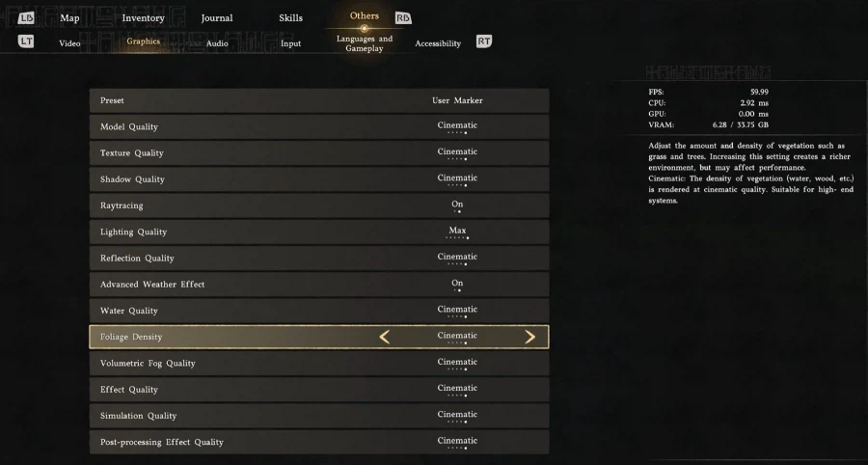The height and width of the screenshot is (465, 868).
Task: Click right arrow on Foliage Density
Action: click(529, 337)
